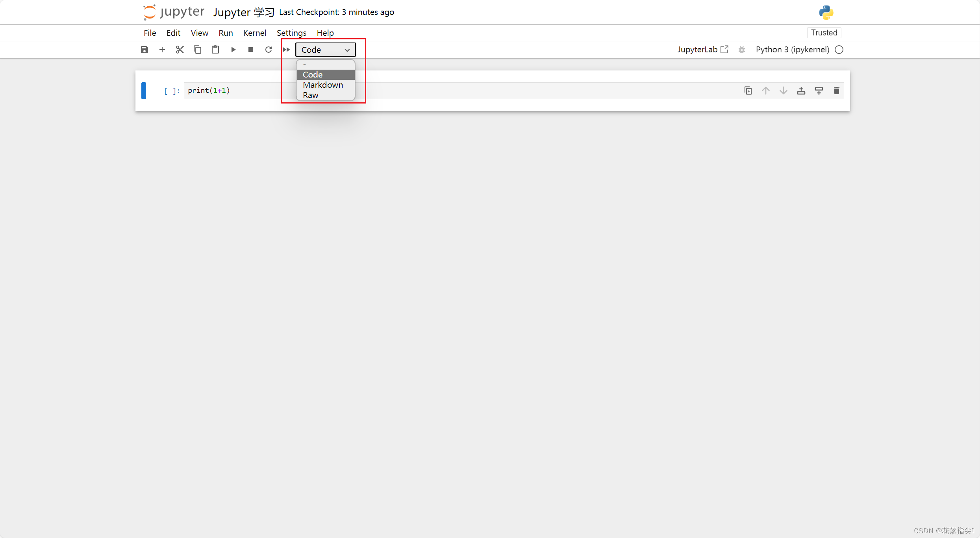980x538 pixels.
Task: Insert a cell above icon
Action: point(801,91)
